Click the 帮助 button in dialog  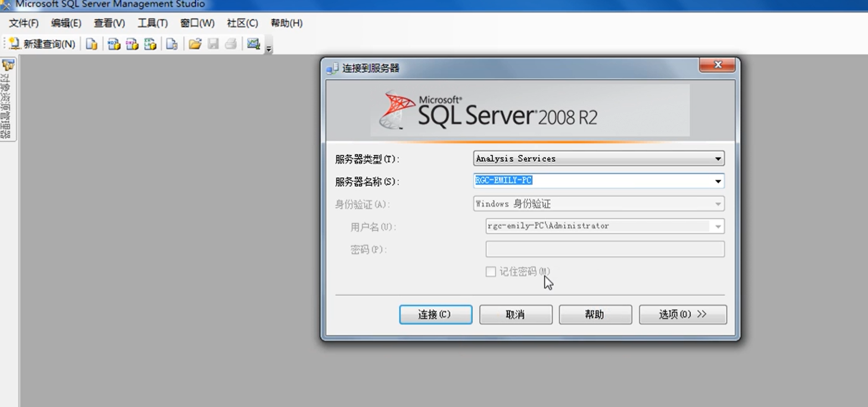click(595, 315)
